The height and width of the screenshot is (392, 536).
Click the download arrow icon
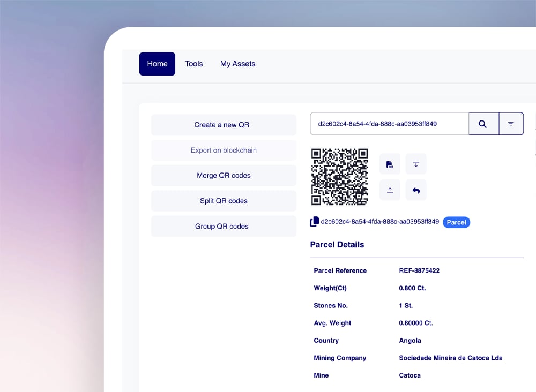(x=416, y=164)
